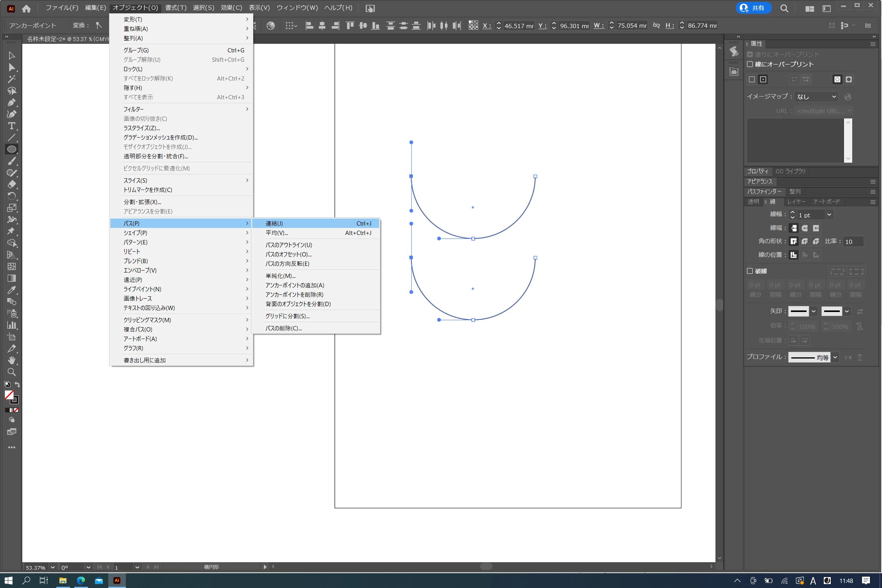Select the Eyedropper tool
This screenshot has width=882, height=588.
pos(12,290)
